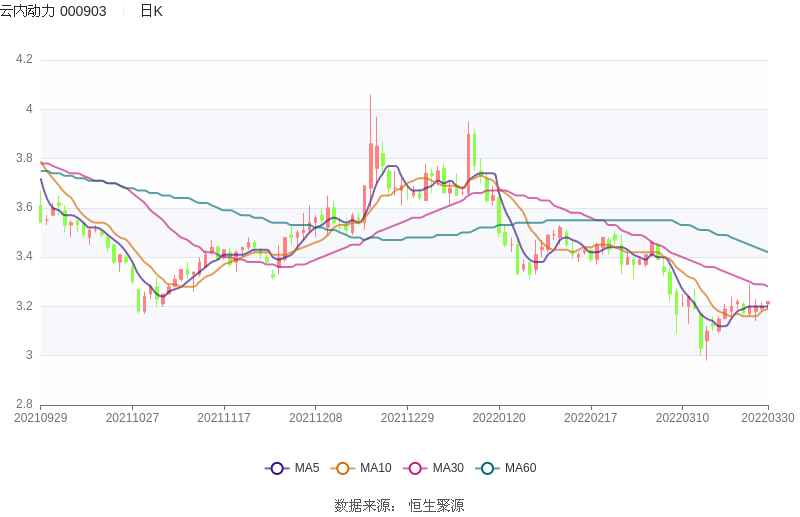Toggle MA10 series via its text label
Image resolution: width=800 pixels, height=517 pixels.
376,468
